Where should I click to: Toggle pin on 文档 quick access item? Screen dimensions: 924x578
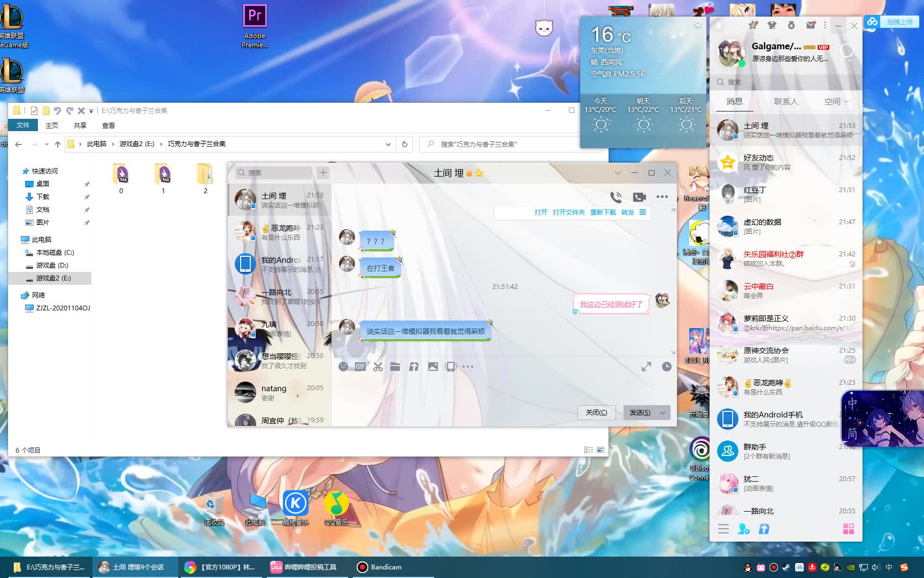click(x=87, y=210)
